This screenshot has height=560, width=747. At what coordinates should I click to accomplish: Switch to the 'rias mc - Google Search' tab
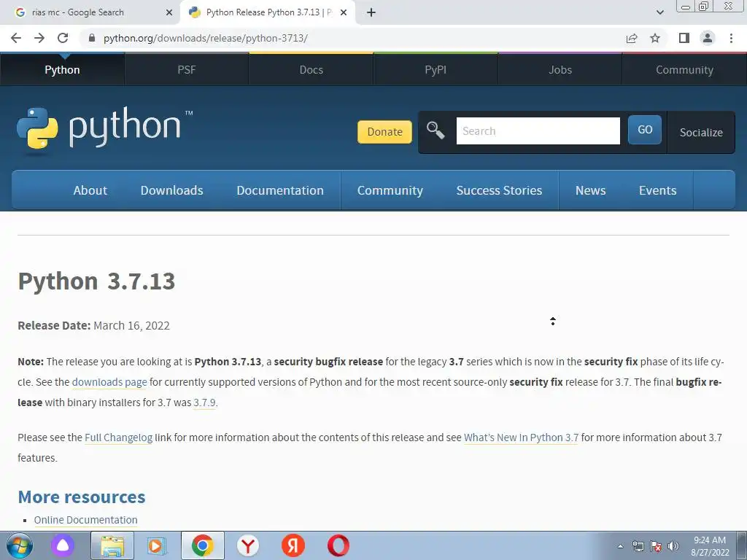[x=90, y=12]
